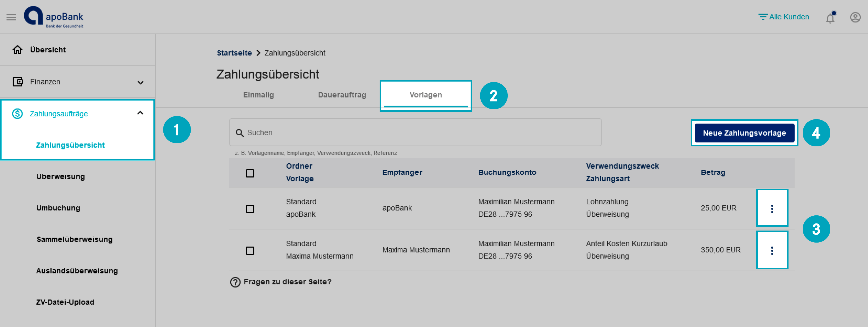Select the Lohnzahlung purpose cell

click(x=607, y=202)
